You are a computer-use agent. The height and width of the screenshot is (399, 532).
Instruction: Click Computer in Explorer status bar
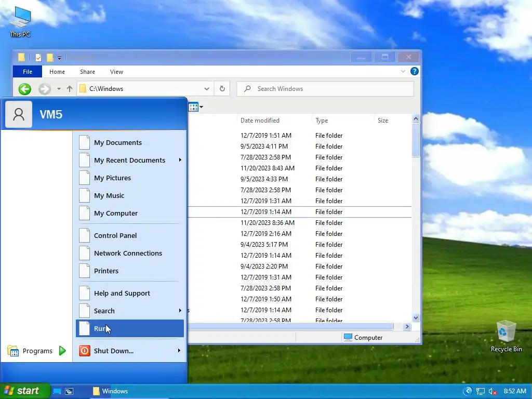(x=363, y=338)
